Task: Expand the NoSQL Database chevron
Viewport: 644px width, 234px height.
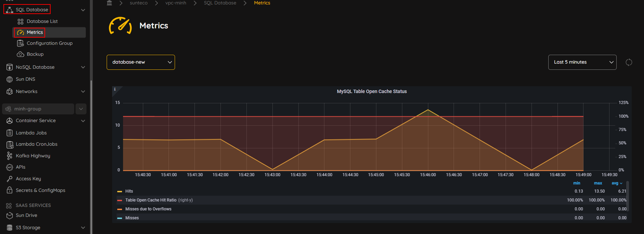Action: point(83,67)
